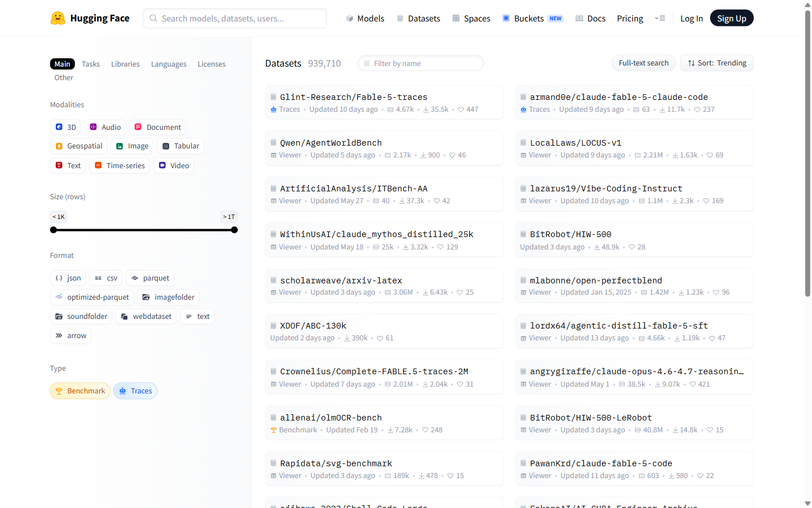
Task: Click the search magnifier icon
Action: (153, 18)
